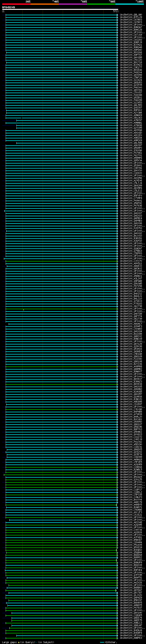Select UniRef100_Q496E4 label
Image resolution: width=146 pixels, height=644 pixels.
131,352
